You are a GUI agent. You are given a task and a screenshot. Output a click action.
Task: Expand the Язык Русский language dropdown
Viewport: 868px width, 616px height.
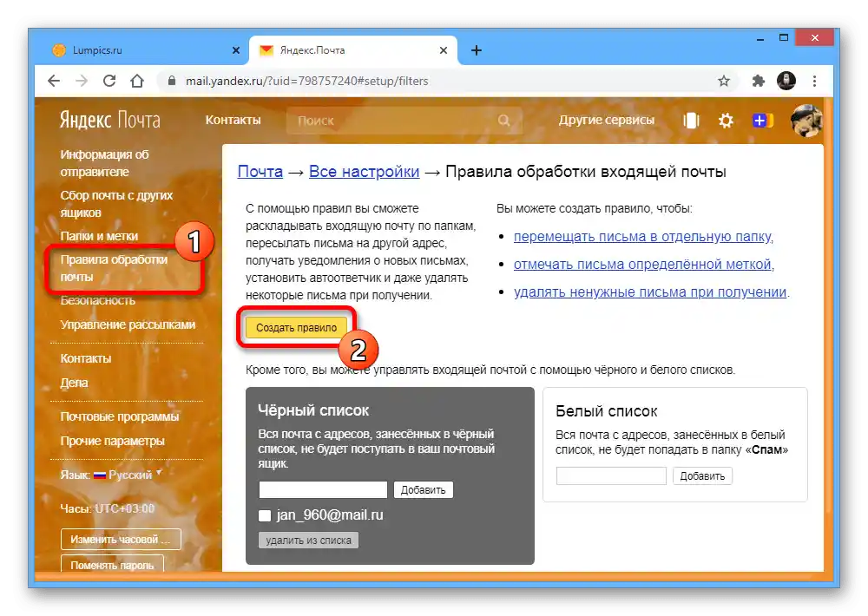[x=129, y=475]
